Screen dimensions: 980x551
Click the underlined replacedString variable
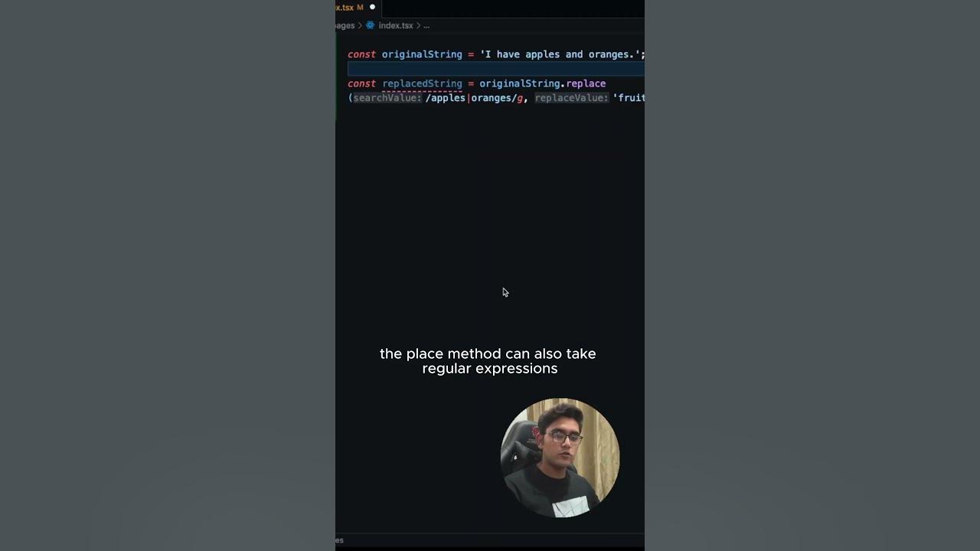pos(422,83)
